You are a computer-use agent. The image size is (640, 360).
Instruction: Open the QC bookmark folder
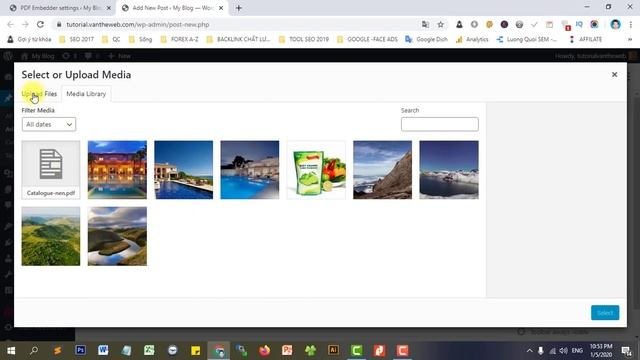pyautogui.click(x=111, y=39)
